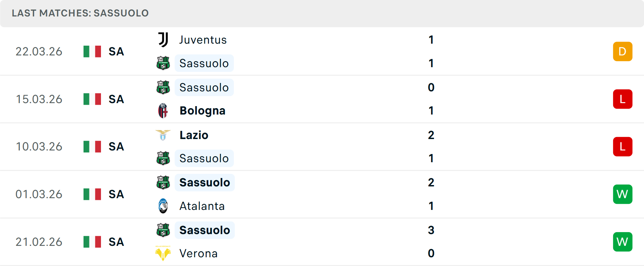644x266 pixels.
Task: Select the green W badge for the Atalanta win
Action: pos(623,194)
